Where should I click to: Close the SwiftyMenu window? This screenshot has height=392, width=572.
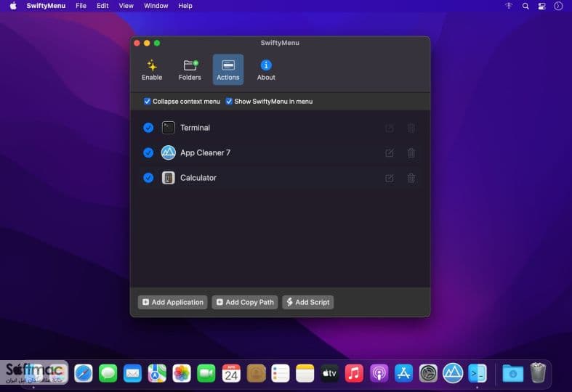(137, 43)
